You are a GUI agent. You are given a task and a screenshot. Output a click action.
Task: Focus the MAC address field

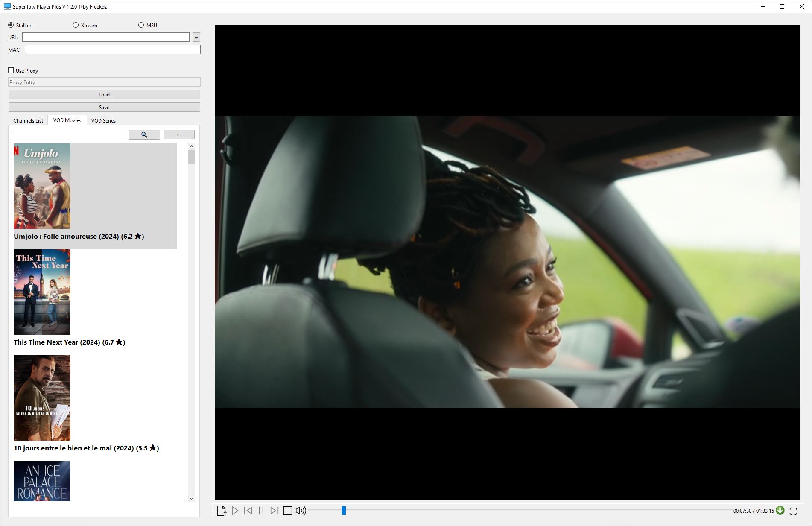(x=113, y=50)
